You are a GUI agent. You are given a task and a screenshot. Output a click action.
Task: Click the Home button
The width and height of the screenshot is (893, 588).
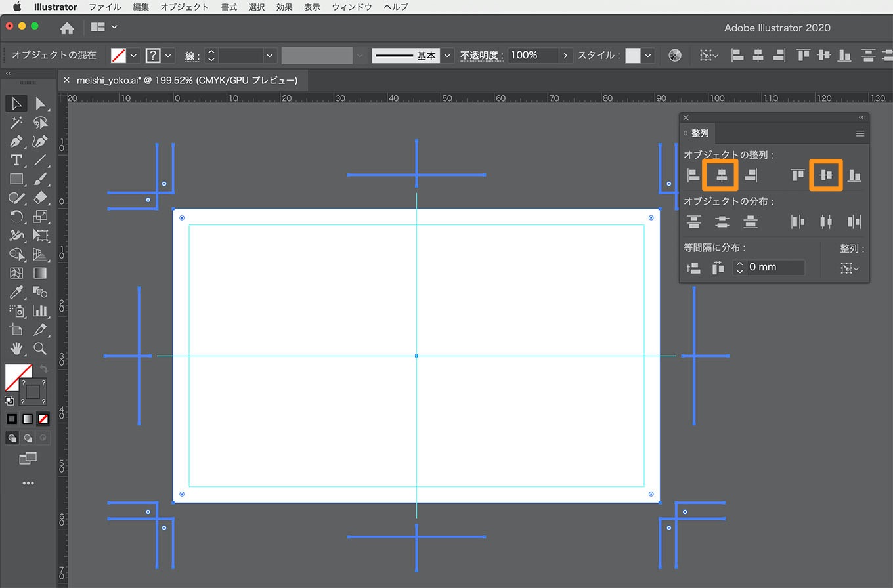point(67,28)
